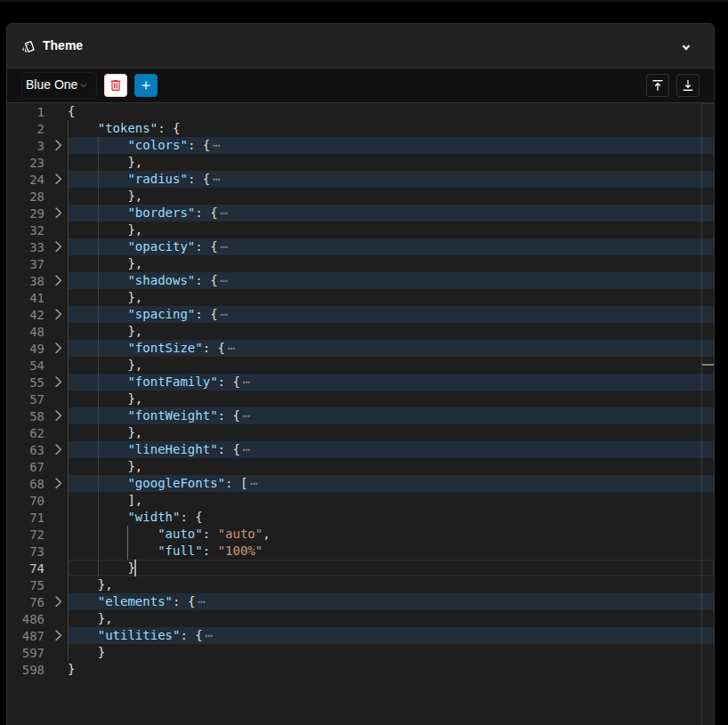Click the download theme icon
728x725 pixels.
(687, 85)
